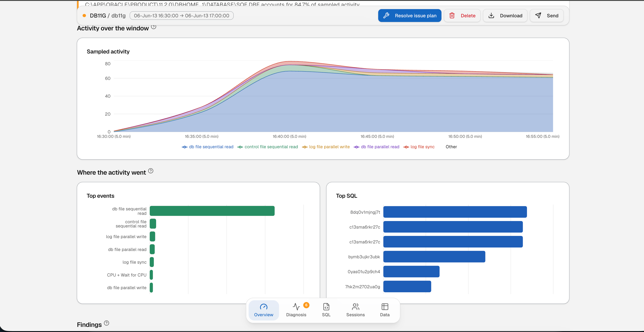644x332 pixels.
Task: Click the Download arrow icon
Action: click(x=491, y=16)
